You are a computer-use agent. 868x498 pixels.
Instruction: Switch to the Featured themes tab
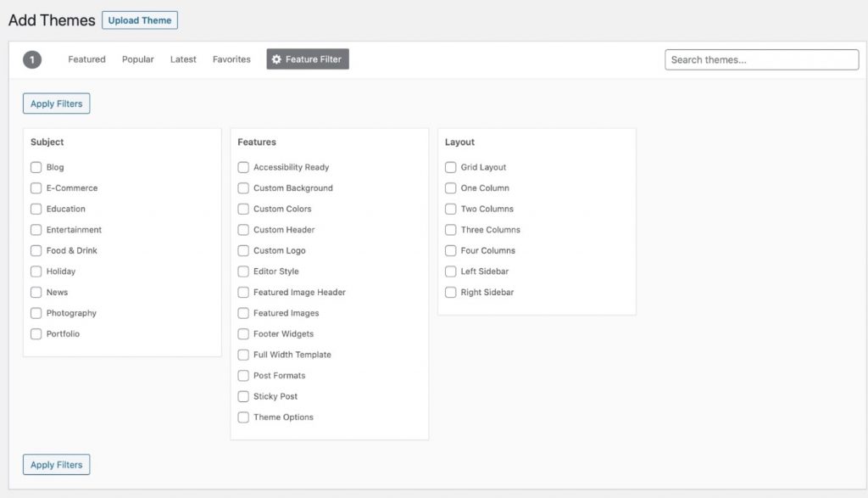pyautogui.click(x=86, y=59)
